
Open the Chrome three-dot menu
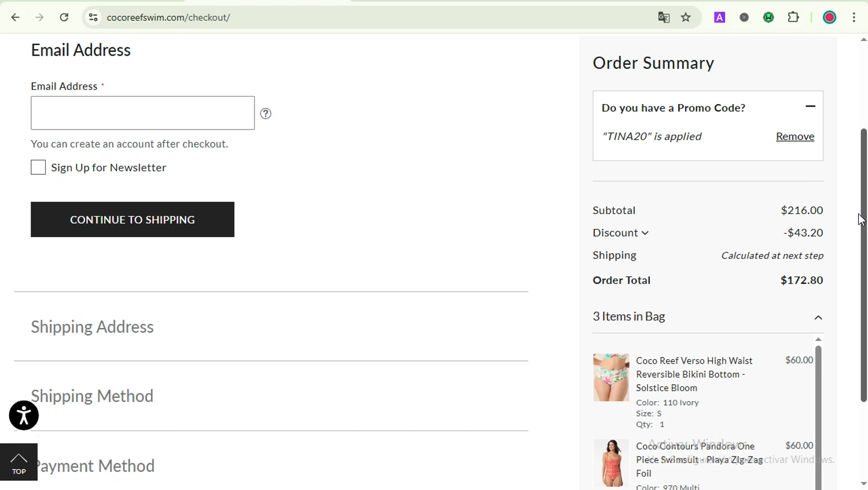tap(854, 17)
